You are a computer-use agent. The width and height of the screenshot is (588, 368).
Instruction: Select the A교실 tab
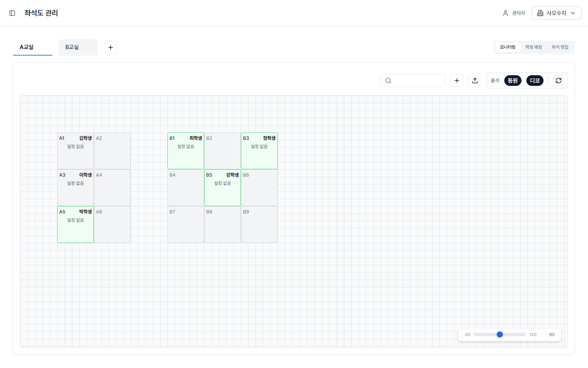pyautogui.click(x=33, y=47)
